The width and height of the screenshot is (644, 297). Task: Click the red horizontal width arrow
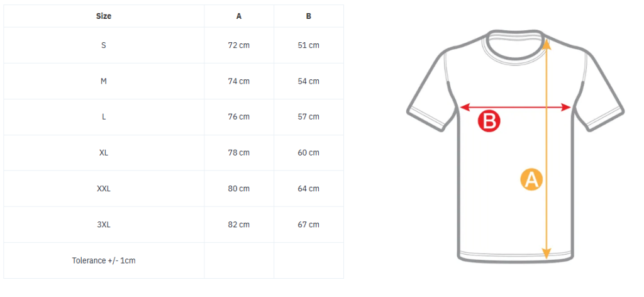click(516, 108)
